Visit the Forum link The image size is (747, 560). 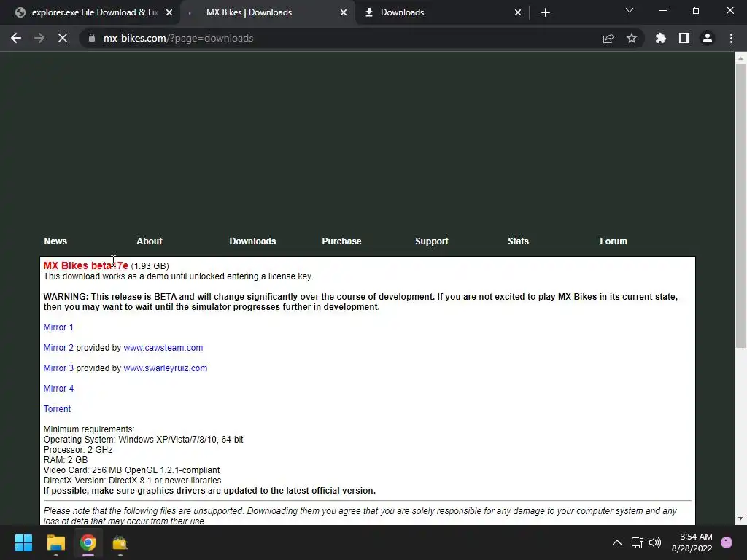tap(614, 241)
